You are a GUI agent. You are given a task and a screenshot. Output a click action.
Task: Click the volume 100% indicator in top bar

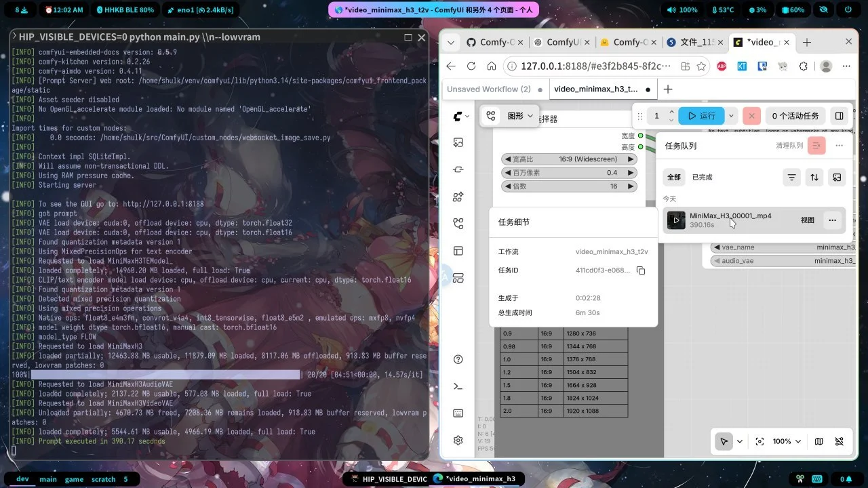point(684,10)
